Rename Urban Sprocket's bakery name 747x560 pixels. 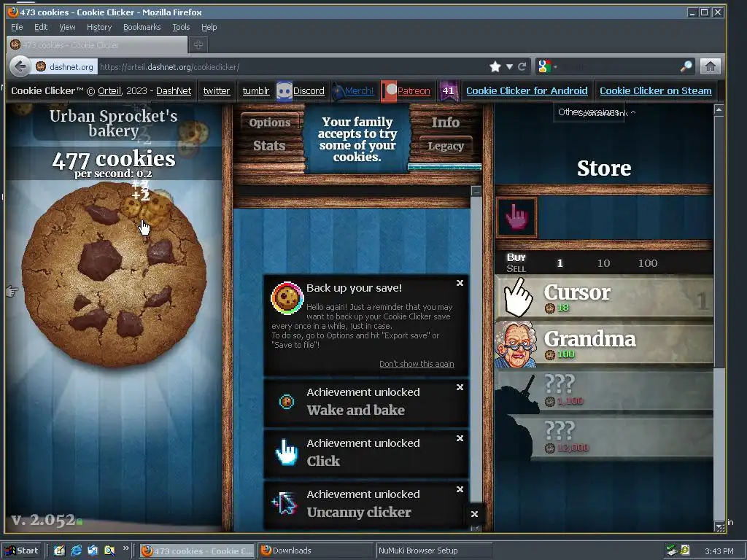coord(113,122)
